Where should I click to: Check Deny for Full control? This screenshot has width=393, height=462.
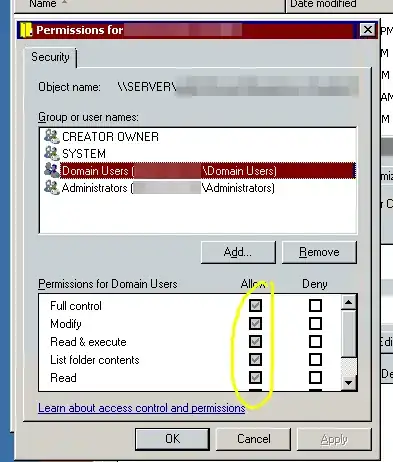tap(315, 305)
